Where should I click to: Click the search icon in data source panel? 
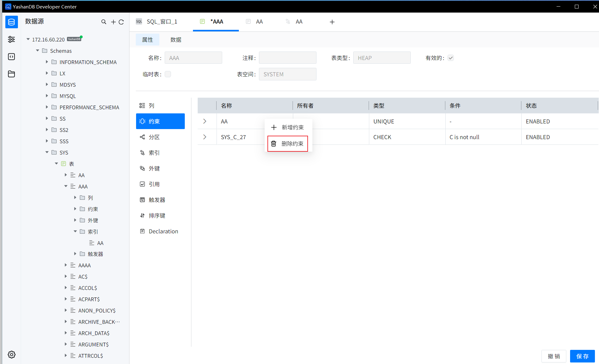coord(104,22)
